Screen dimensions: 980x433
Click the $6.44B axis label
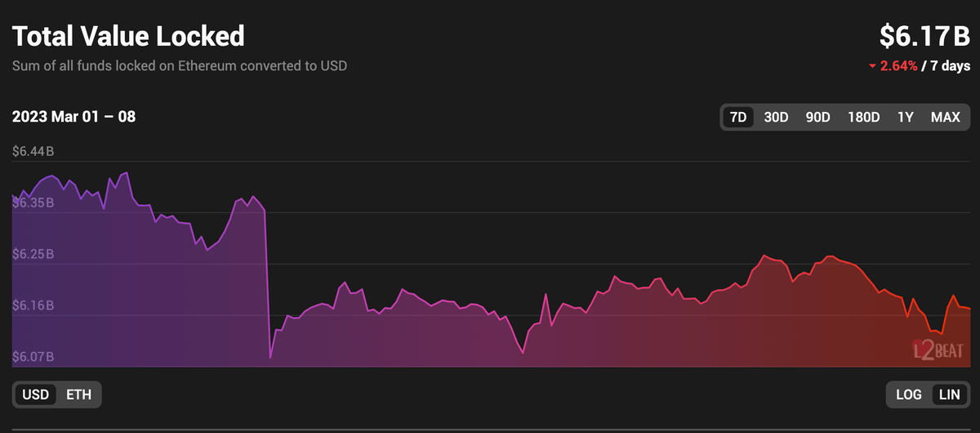tap(33, 152)
